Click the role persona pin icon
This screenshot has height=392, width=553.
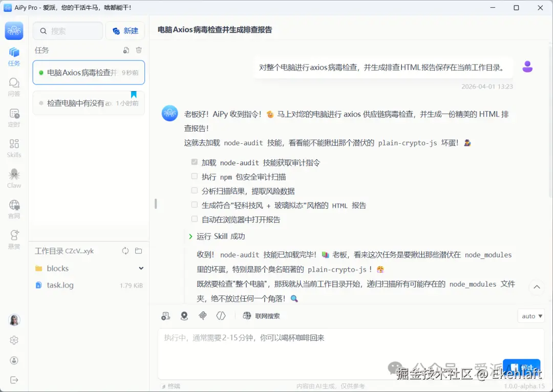(x=184, y=316)
